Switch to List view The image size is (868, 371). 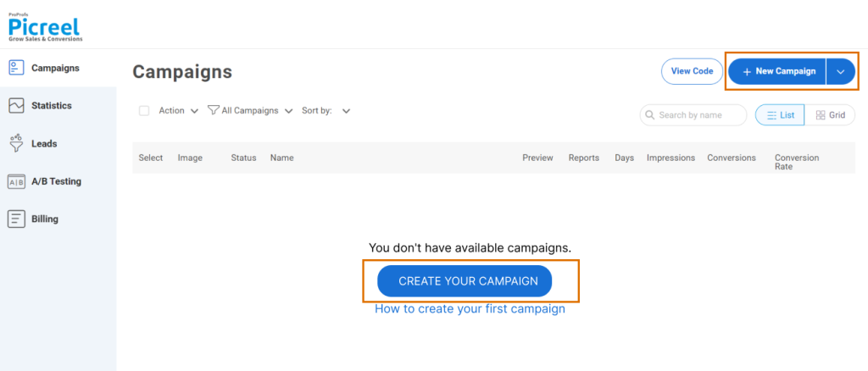point(780,115)
